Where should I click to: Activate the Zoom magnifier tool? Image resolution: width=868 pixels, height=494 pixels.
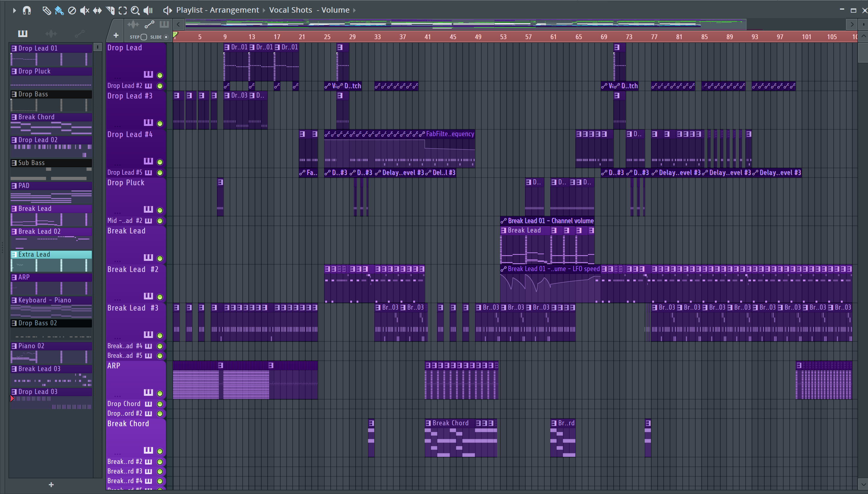click(x=135, y=11)
